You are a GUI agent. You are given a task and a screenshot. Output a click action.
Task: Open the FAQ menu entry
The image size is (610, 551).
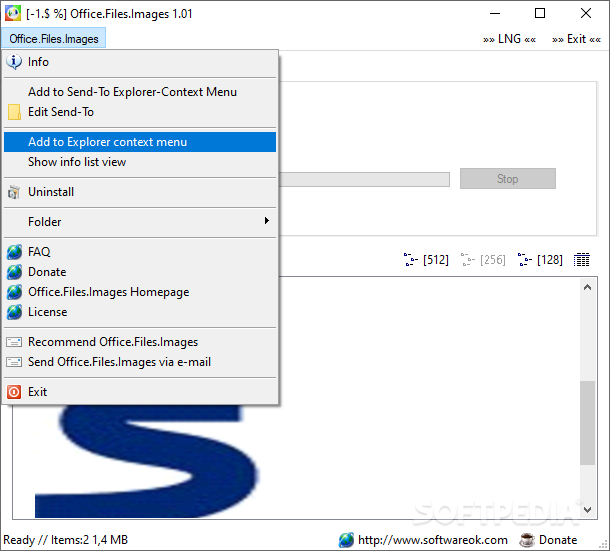[x=140, y=252]
